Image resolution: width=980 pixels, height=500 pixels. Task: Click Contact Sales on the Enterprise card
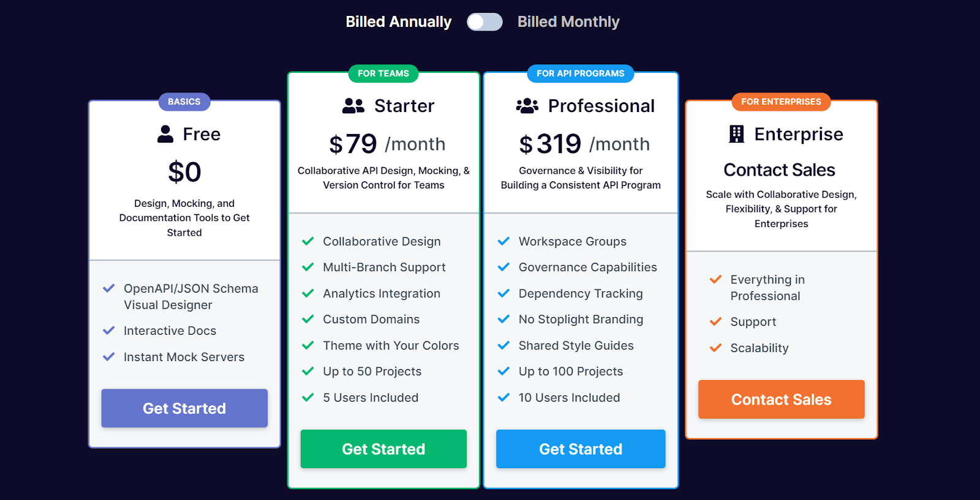click(781, 399)
